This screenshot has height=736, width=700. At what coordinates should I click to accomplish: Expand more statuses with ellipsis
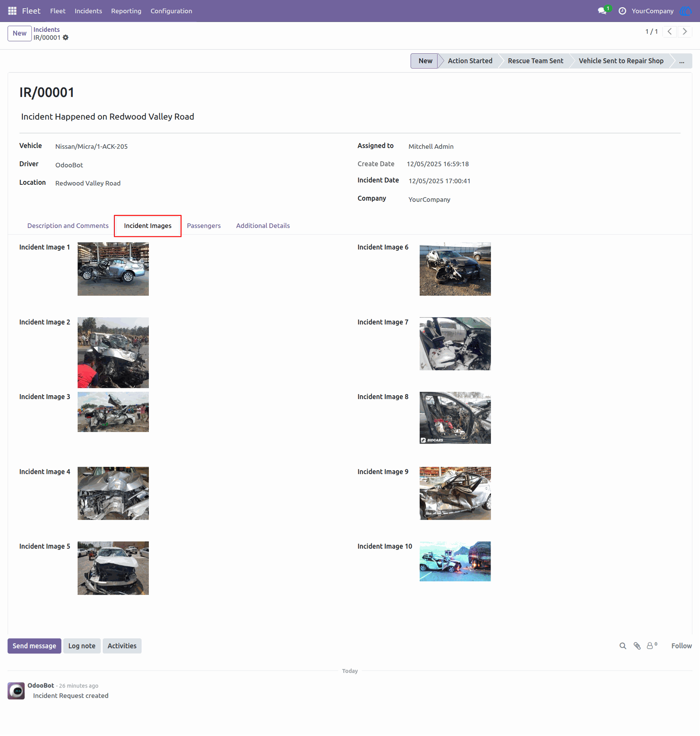tap(682, 61)
